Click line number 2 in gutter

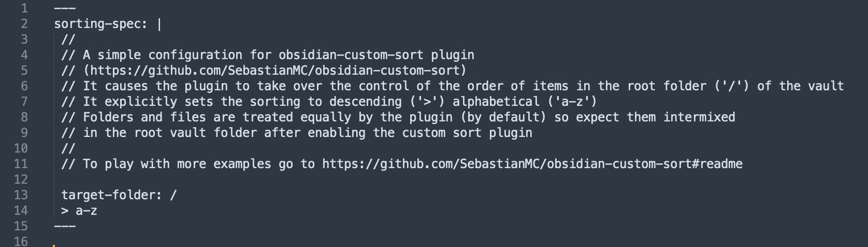pos(24,24)
